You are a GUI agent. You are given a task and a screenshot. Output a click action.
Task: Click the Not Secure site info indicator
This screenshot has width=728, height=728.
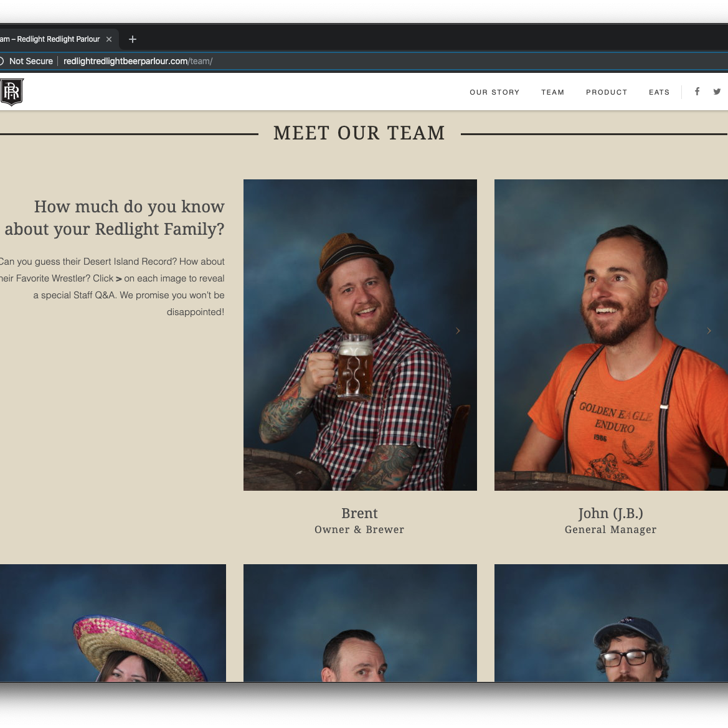[x=27, y=61]
